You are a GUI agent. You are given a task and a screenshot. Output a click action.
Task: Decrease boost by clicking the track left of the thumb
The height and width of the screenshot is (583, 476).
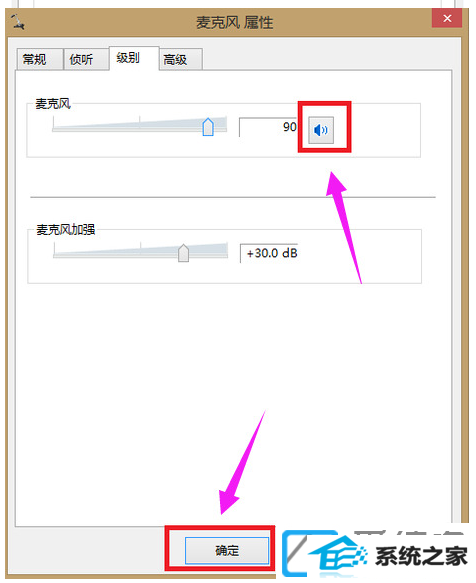click(x=115, y=255)
